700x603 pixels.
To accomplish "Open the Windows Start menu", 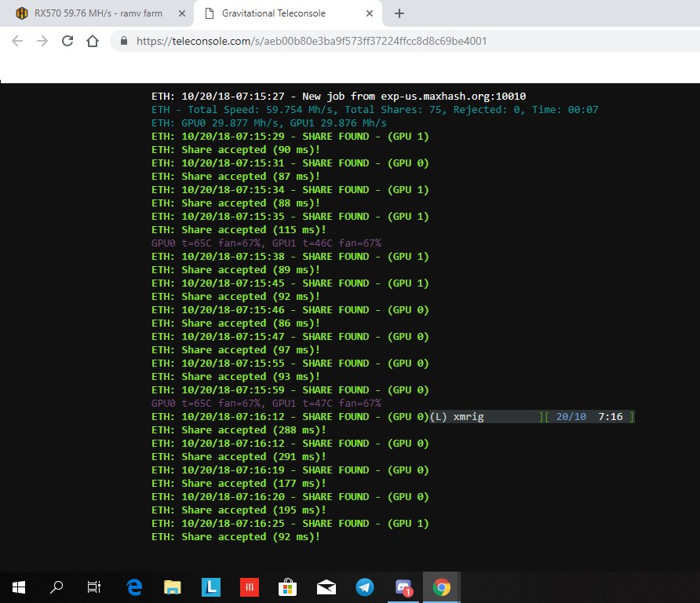I will pos(19,587).
